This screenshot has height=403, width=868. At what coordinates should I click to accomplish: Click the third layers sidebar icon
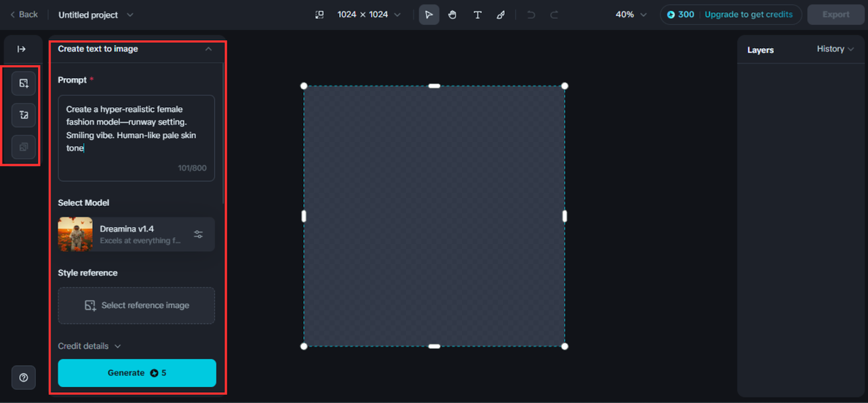tap(24, 147)
